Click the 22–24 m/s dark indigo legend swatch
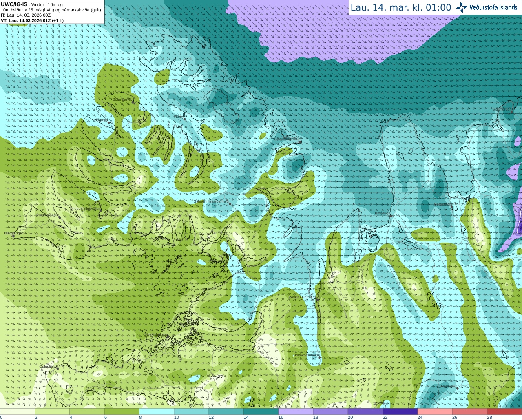The height and width of the screenshot is (420, 522). click(400, 411)
